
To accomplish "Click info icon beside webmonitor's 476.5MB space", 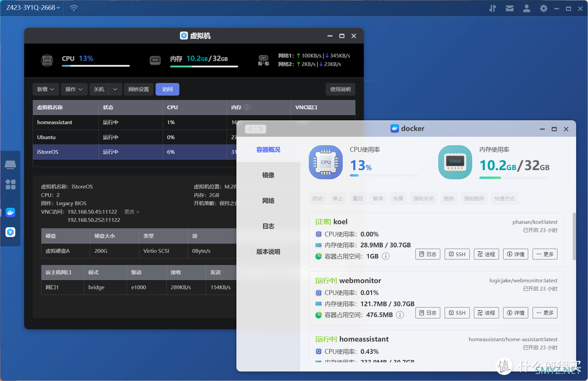I will coord(400,315).
